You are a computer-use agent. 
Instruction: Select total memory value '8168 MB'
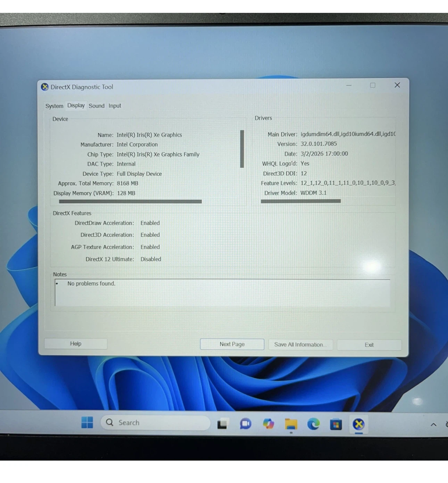[127, 184]
